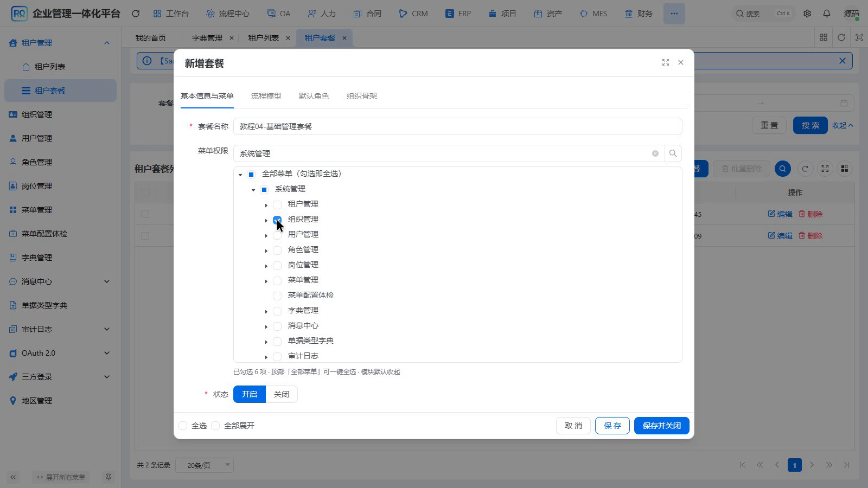
Task: Click the magnifier icon in 菜单权限 field
Action: click(673, 153)
